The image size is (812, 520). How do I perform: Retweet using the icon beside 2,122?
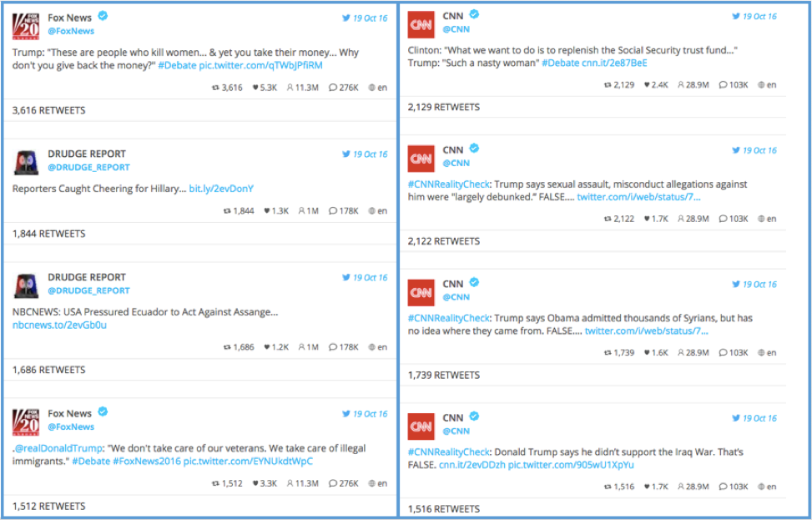(608, 219)
